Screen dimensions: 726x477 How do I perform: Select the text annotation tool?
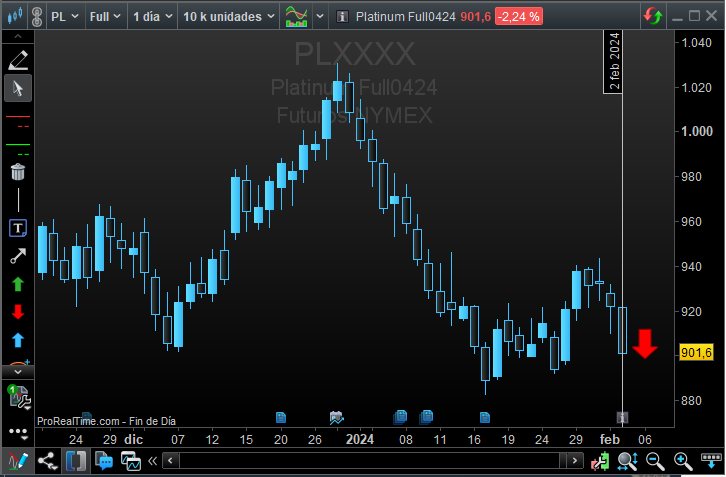(18, 228)
